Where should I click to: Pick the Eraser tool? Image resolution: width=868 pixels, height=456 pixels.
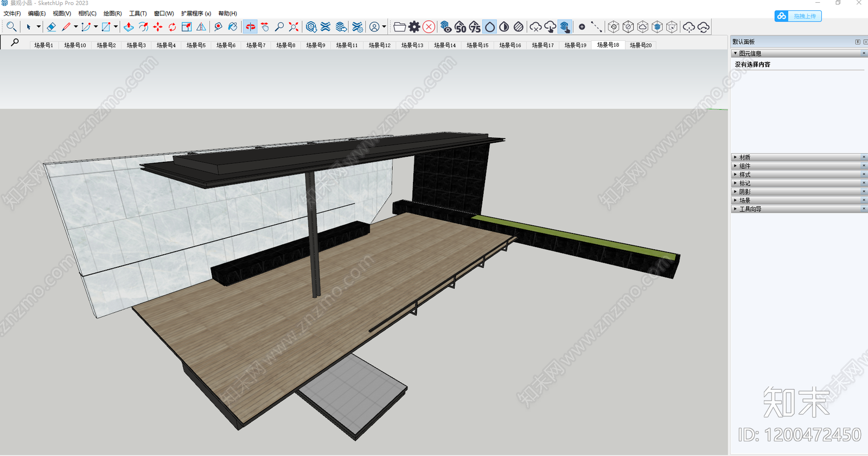coord(52,27)
